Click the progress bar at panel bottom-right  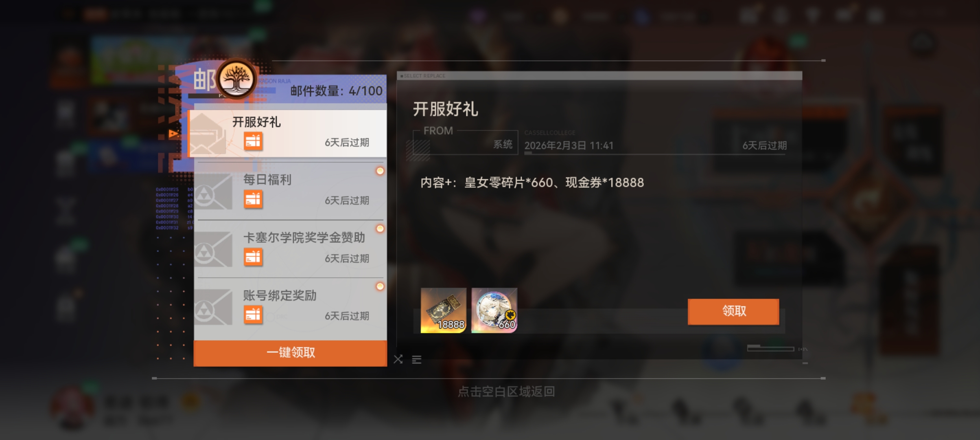point(770,348)
